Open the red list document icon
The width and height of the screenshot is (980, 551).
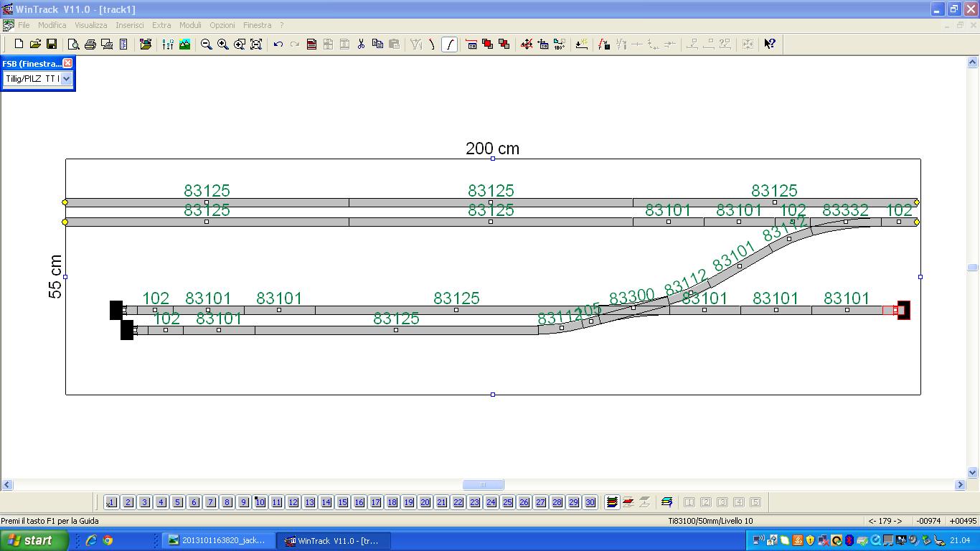tap(311, 44)
